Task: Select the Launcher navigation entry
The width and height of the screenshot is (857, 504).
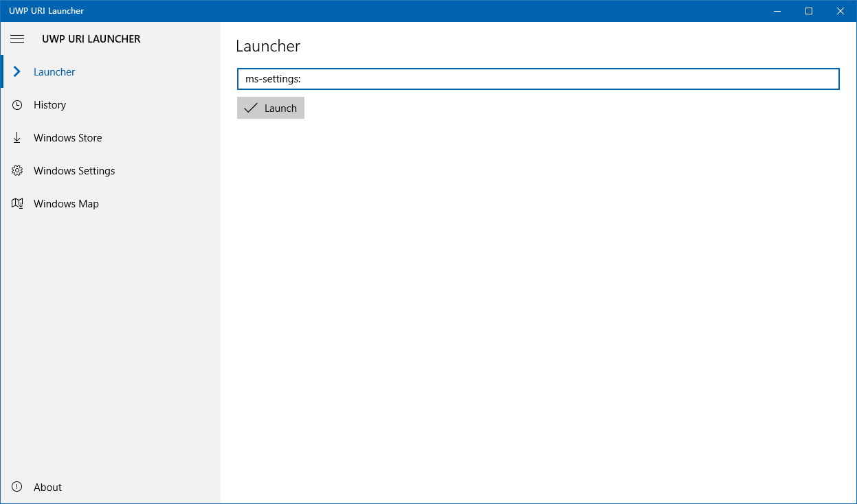Action: coord(54,71)
